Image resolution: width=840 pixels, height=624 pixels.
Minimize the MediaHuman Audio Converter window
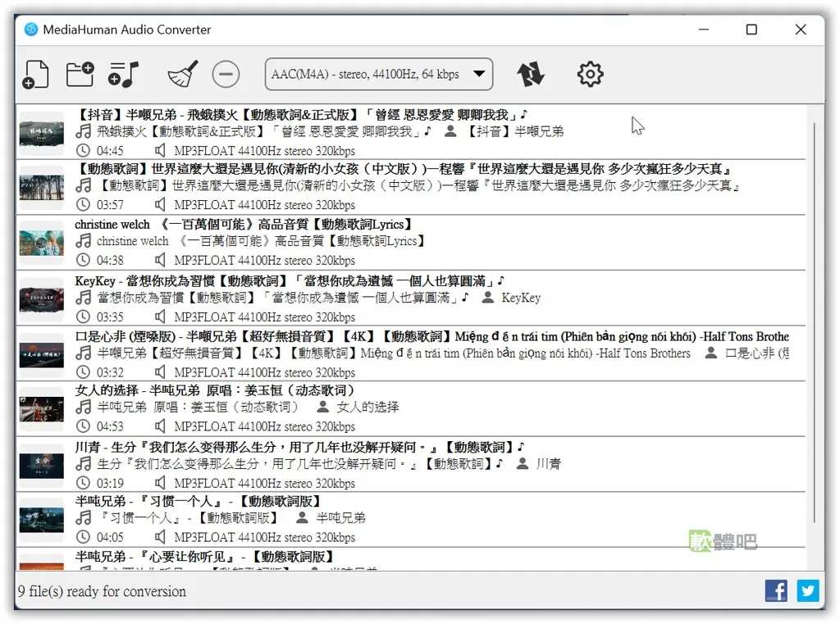pos(704,30)
